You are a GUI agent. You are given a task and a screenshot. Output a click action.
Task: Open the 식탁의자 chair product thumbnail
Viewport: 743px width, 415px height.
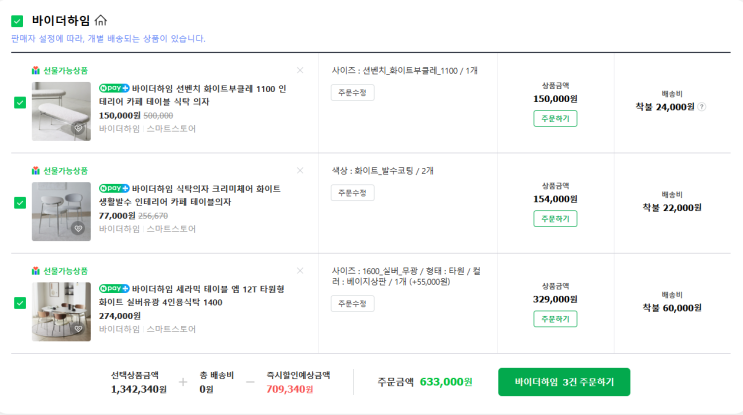(61, 211)
